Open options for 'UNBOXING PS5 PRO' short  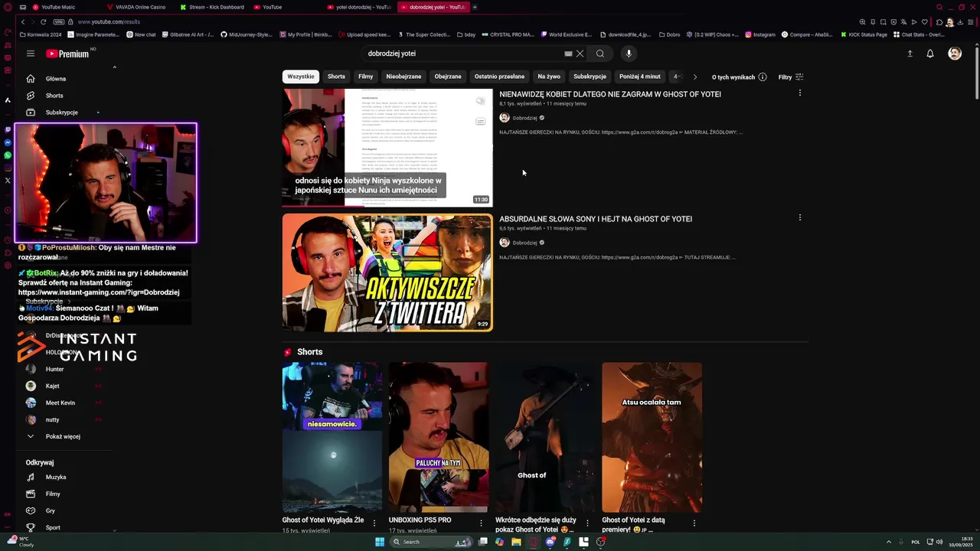tap(482, 523)
